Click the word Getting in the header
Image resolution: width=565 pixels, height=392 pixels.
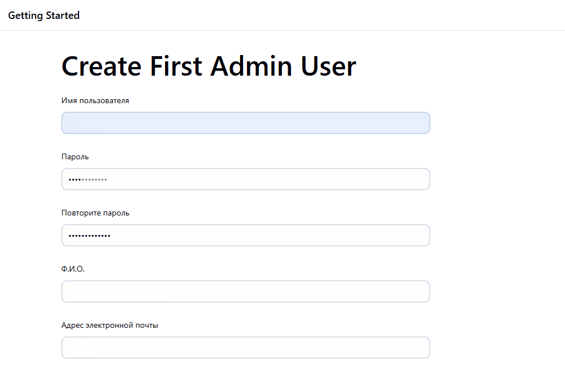(25, 15)
